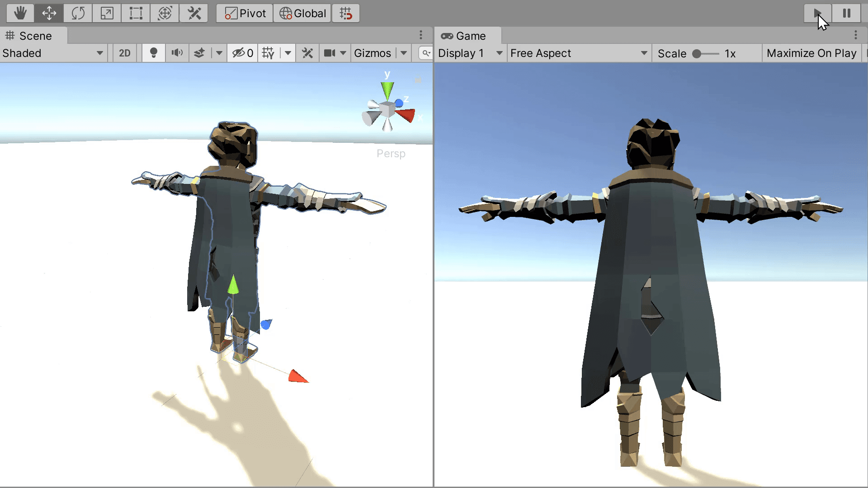Select the Hand tool
This screenshot has height=488, width=868.
[20, 13]
